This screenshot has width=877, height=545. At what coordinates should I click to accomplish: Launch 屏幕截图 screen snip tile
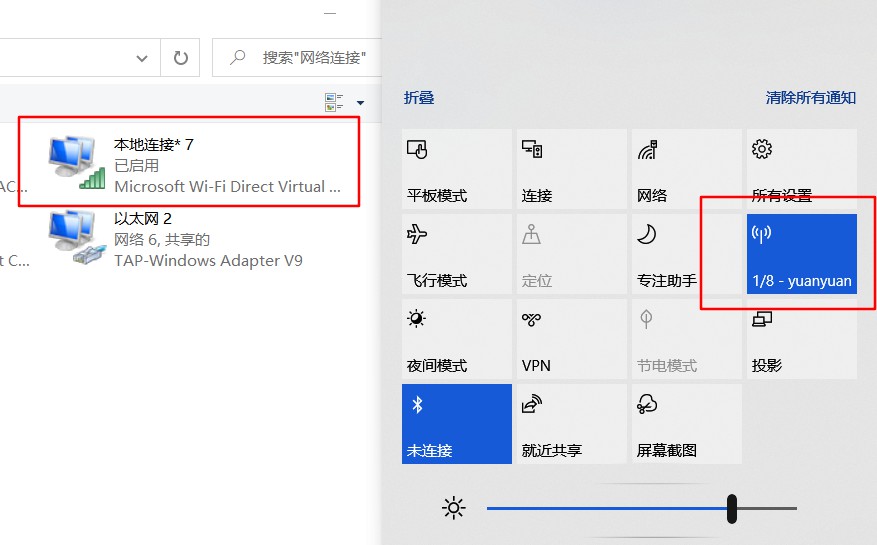point(686,424)
